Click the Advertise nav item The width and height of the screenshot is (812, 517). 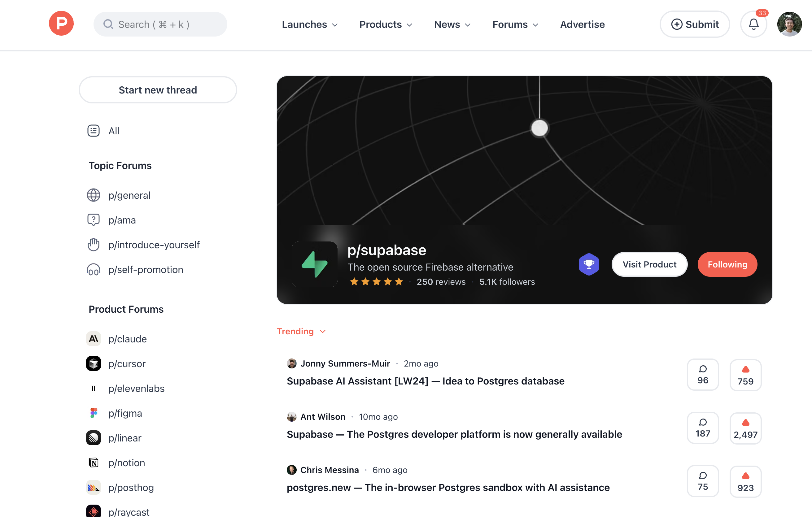(582, 24)
